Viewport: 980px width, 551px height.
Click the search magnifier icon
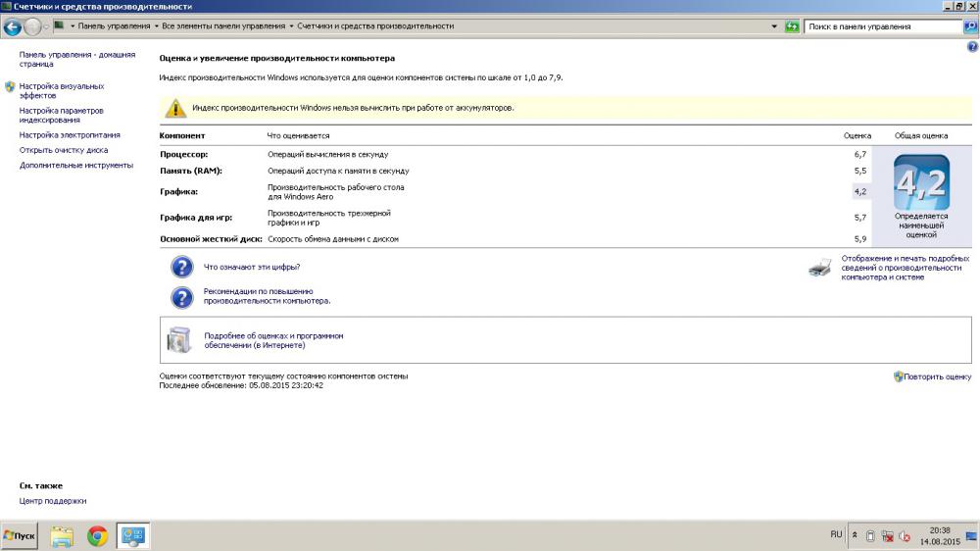pyautogui.click(x=970, y=26)
